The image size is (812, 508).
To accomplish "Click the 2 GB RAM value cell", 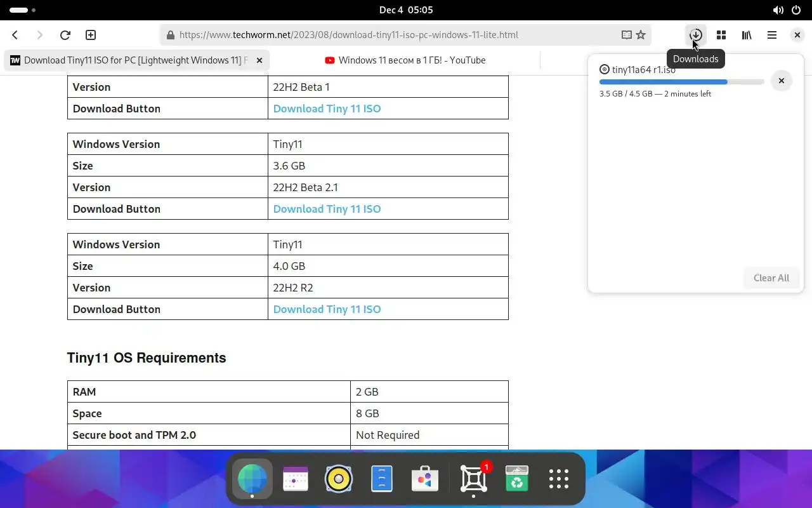I will 429,392.
